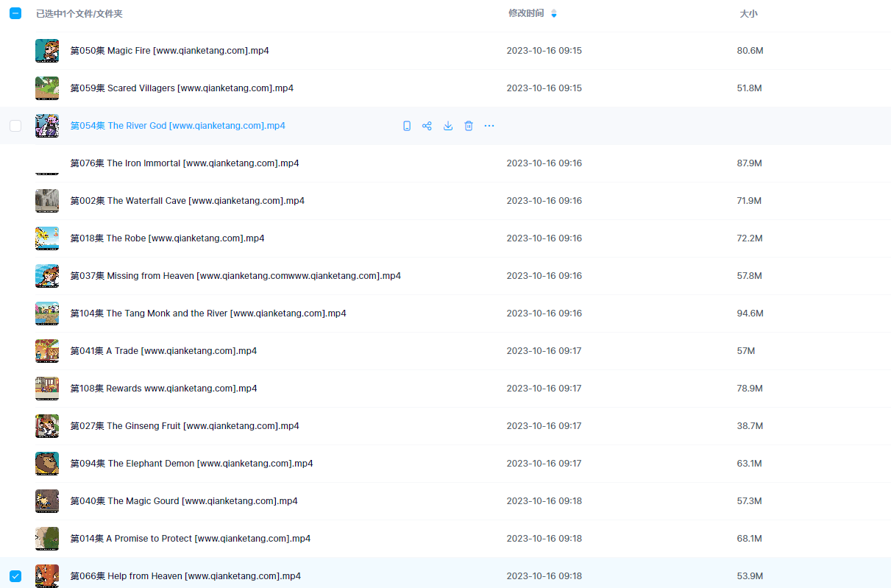Open file 第027集 The Ginseng Fruit
891x588 pixels.
[x=185, y=426]
